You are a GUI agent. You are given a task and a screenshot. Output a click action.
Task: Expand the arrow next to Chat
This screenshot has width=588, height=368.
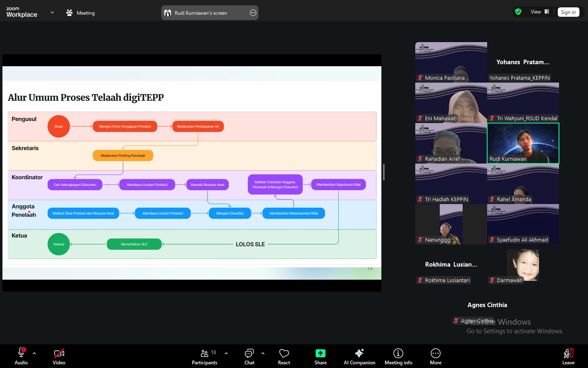[x=263, y=353]
